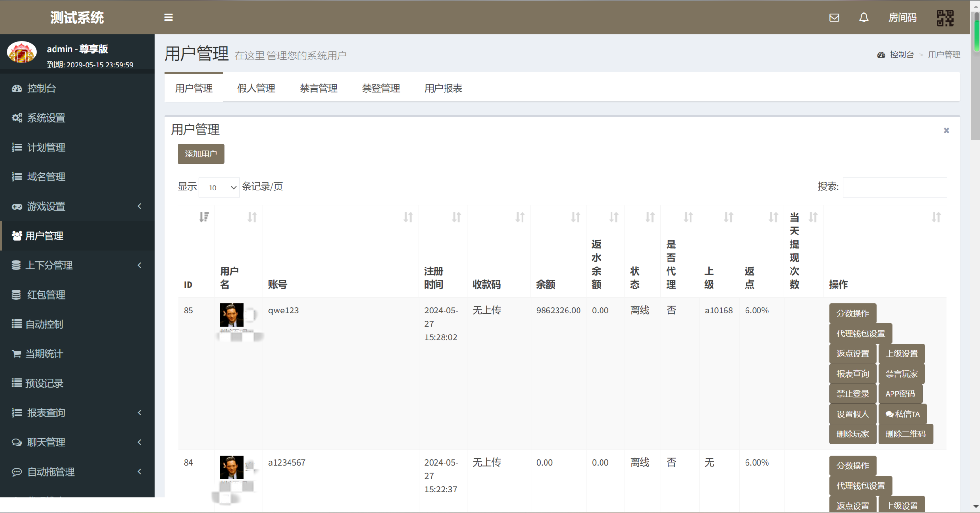Expand the 报表查询 sidebar menu
The height and width of the screenshot is (513, 980).
point(77,413)
